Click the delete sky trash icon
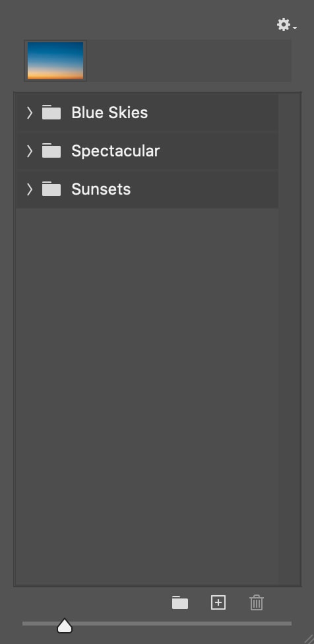The width and height of the screenshot is (314, 644). [257, 602]
